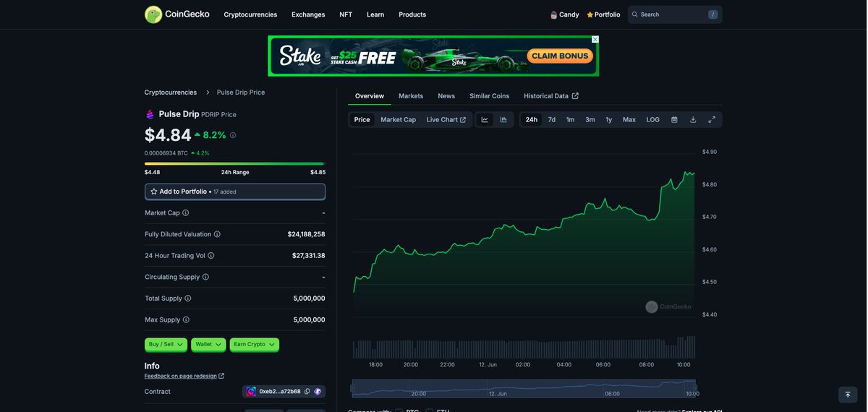The height and width of the screenshot is (412, 868).
Task: Open the Feedback on page redesign link
Action: tap(184, 376)
